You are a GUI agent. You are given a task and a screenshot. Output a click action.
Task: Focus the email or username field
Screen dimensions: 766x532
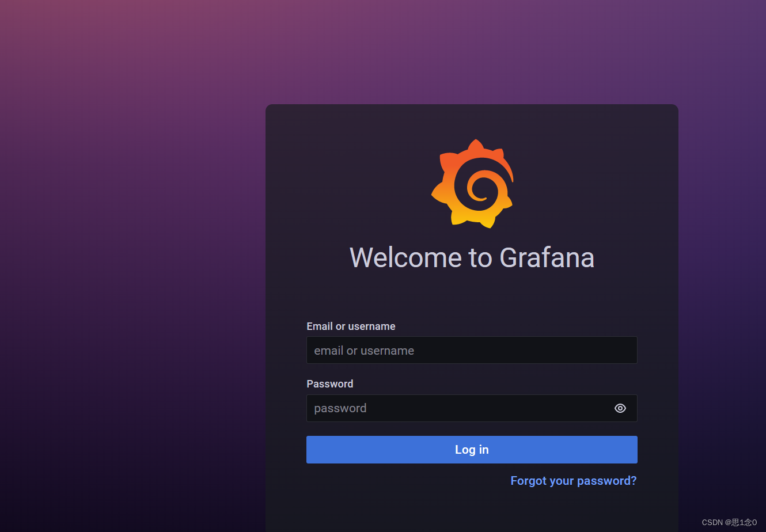[472, 350]
